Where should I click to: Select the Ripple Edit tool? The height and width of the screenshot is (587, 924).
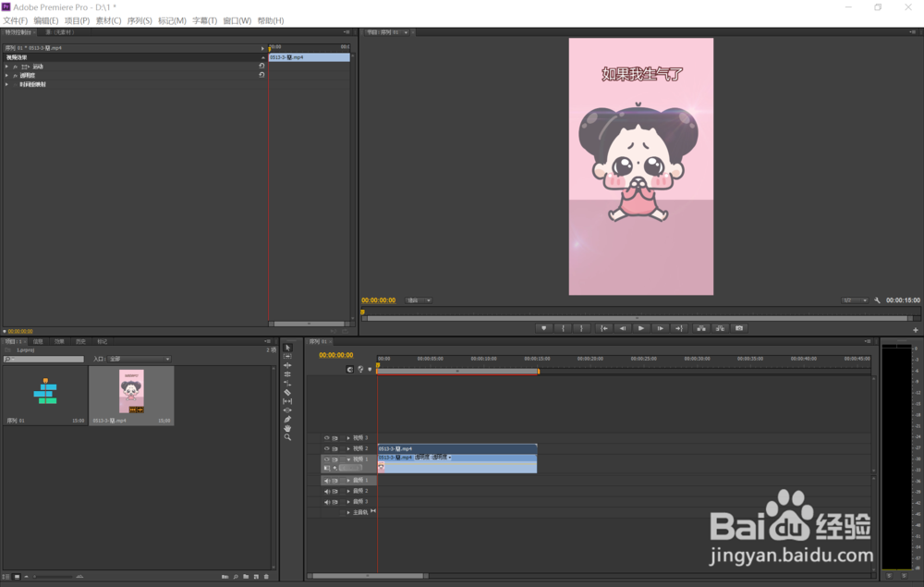(x=287, y=365)
